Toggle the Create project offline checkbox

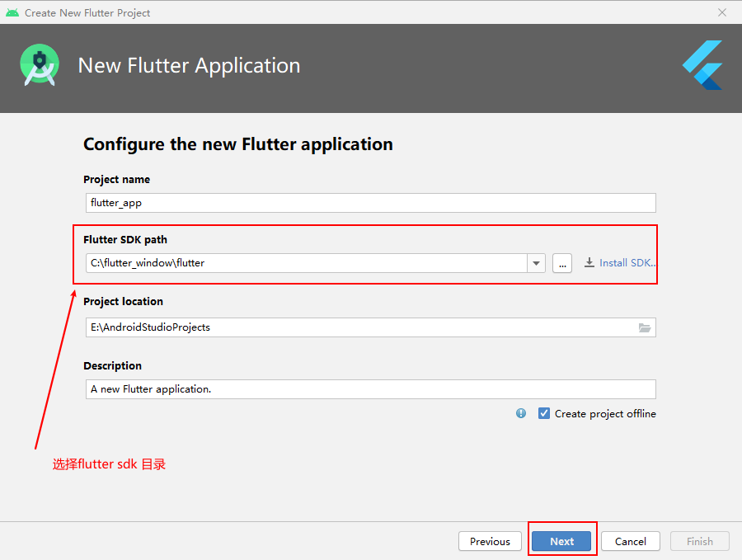tap(544, 413)
